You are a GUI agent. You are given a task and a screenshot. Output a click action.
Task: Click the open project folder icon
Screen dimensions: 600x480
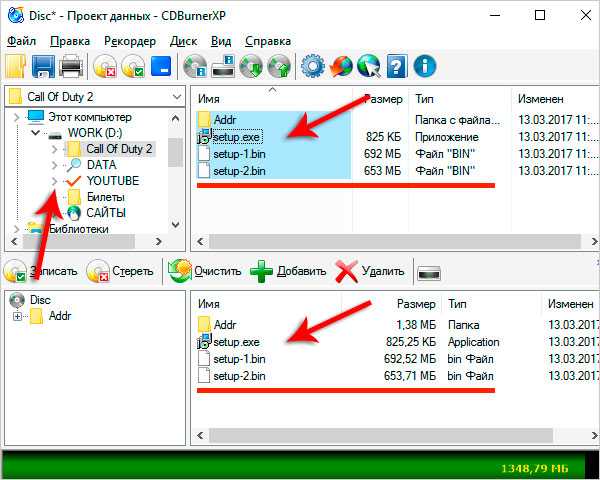pos(15,66)
